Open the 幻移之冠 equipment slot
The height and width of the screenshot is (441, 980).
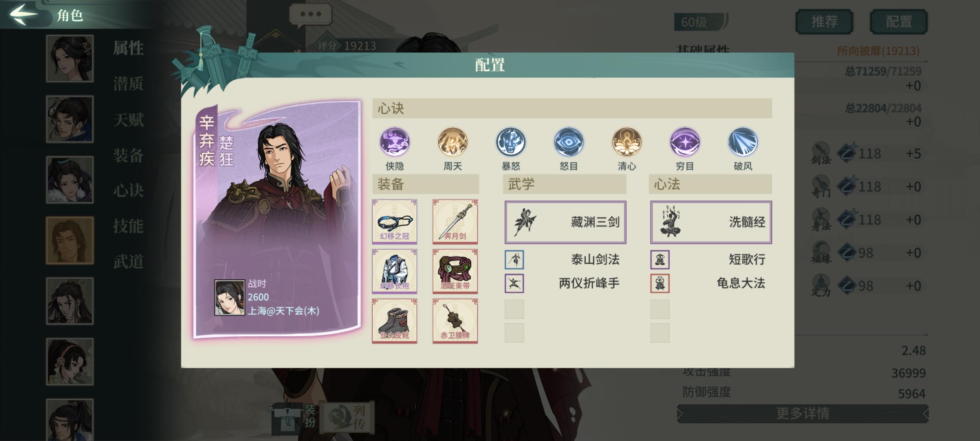(394, 222)
